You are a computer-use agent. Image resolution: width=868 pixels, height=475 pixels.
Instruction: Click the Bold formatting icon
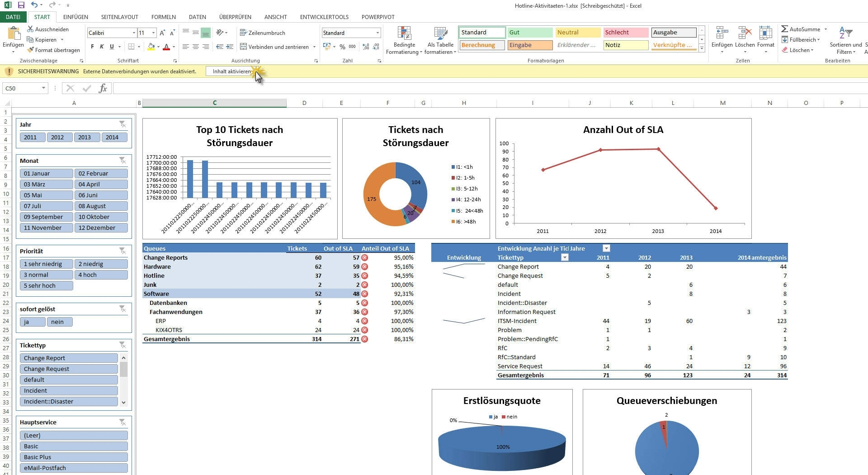tap(92, 47)
